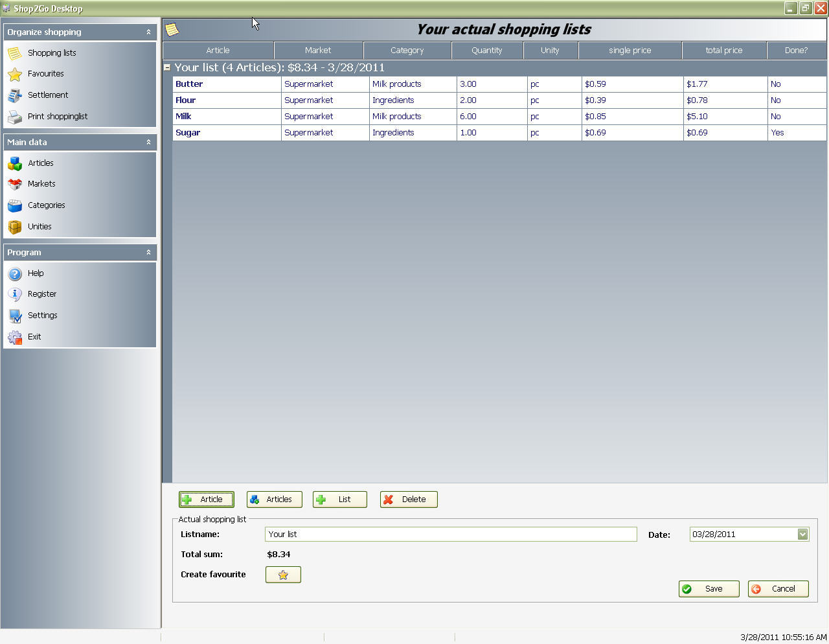Sort by the Article column header

[218, 51]
